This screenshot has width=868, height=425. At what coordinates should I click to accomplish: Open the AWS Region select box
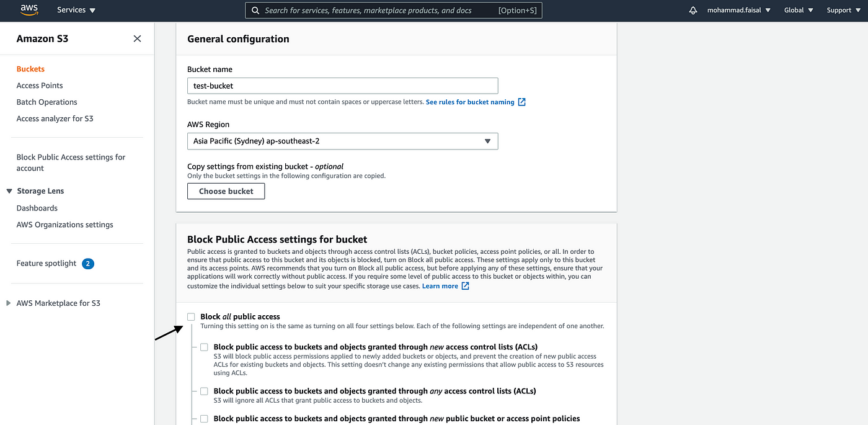pos(342,141)
